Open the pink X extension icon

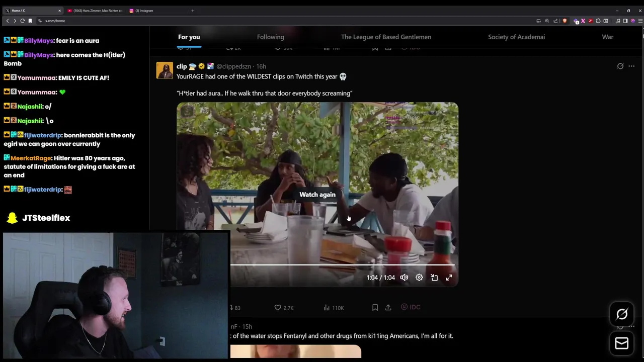583,21
